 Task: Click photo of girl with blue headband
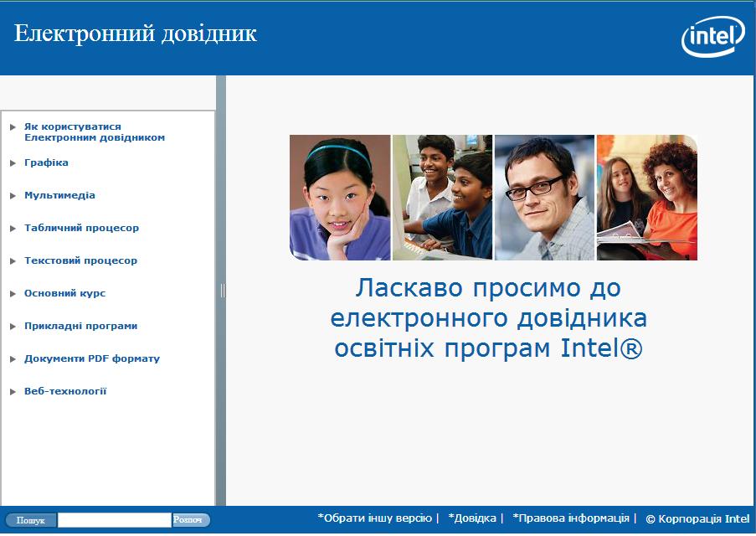tap(340, 198)
